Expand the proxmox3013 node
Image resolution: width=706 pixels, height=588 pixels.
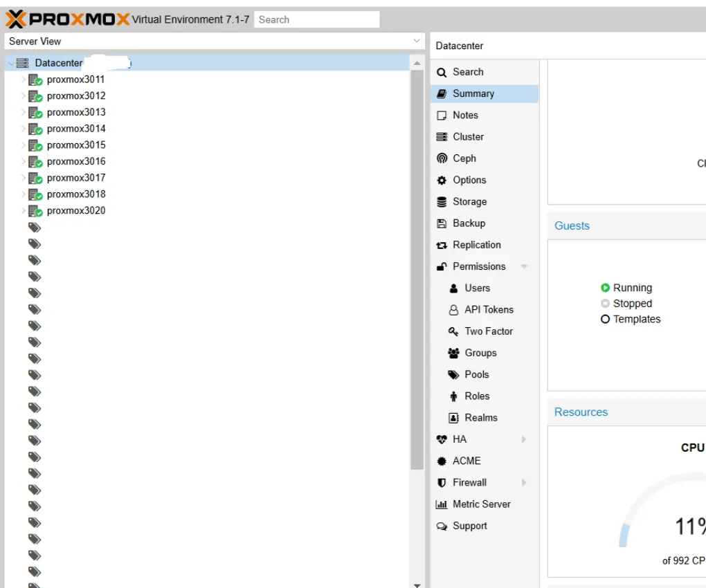click(x=24, y=113)
